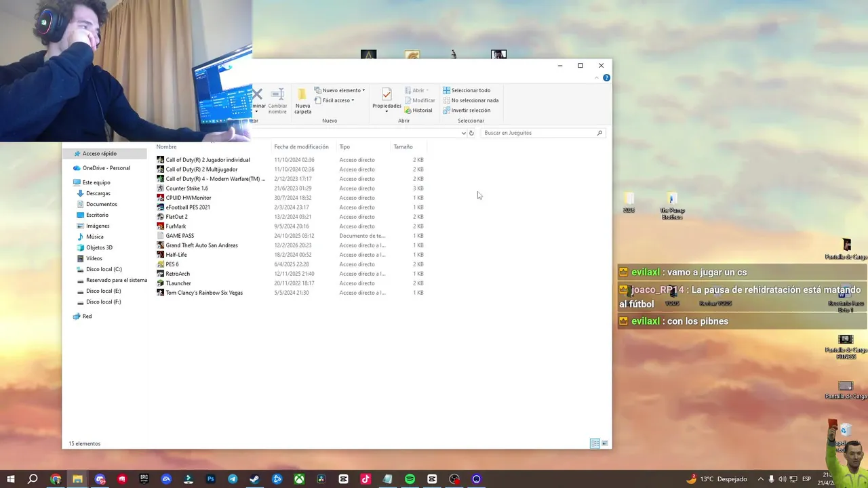Open the Explorer help question mark icon
The image size is (868, 488).
(x=606, y=78)
